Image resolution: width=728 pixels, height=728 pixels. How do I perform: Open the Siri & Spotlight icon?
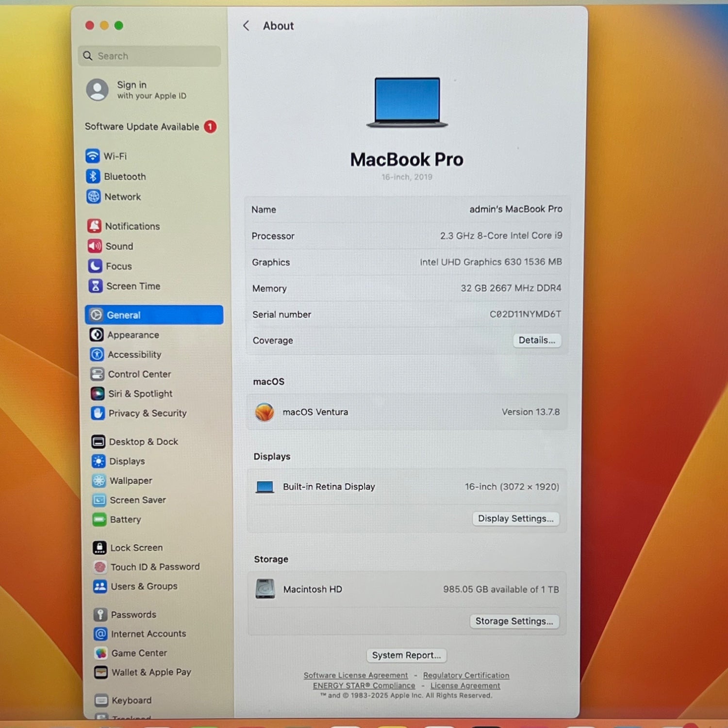tap(98, 393)
